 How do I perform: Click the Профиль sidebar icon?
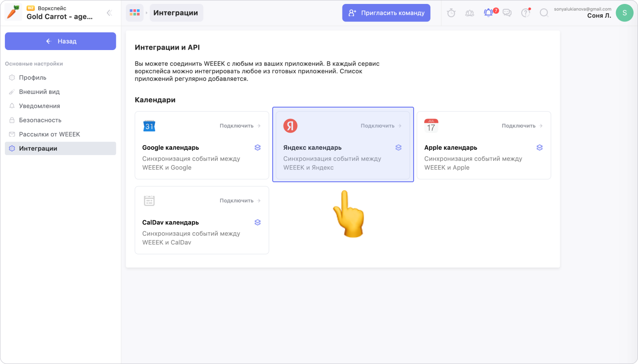[12, 78]
